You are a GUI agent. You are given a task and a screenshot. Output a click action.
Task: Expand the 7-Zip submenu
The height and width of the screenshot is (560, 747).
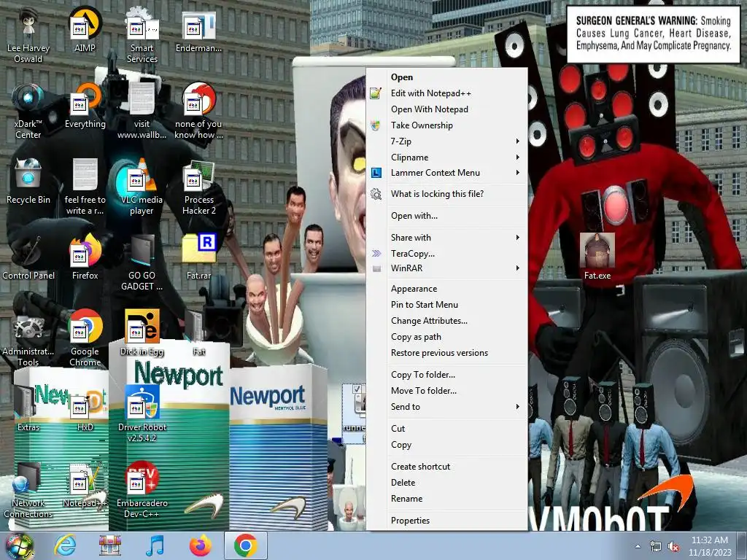tap(455, 141)
